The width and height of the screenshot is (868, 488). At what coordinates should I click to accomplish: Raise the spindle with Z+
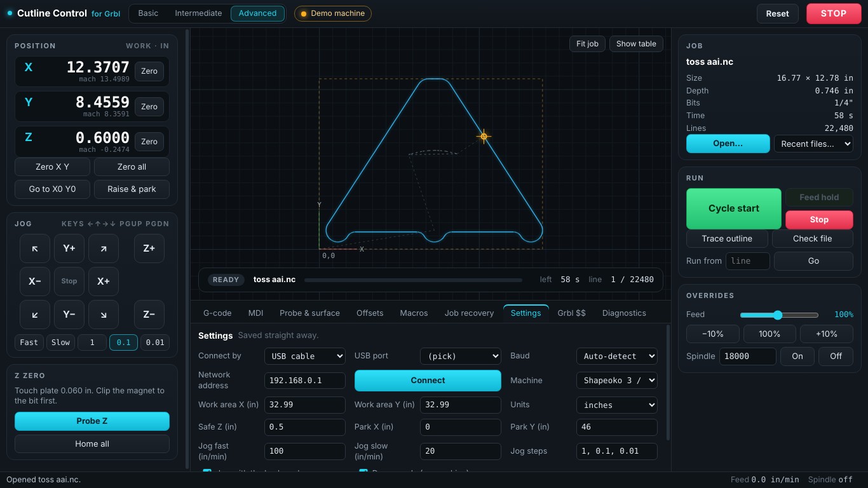(149, 248)
